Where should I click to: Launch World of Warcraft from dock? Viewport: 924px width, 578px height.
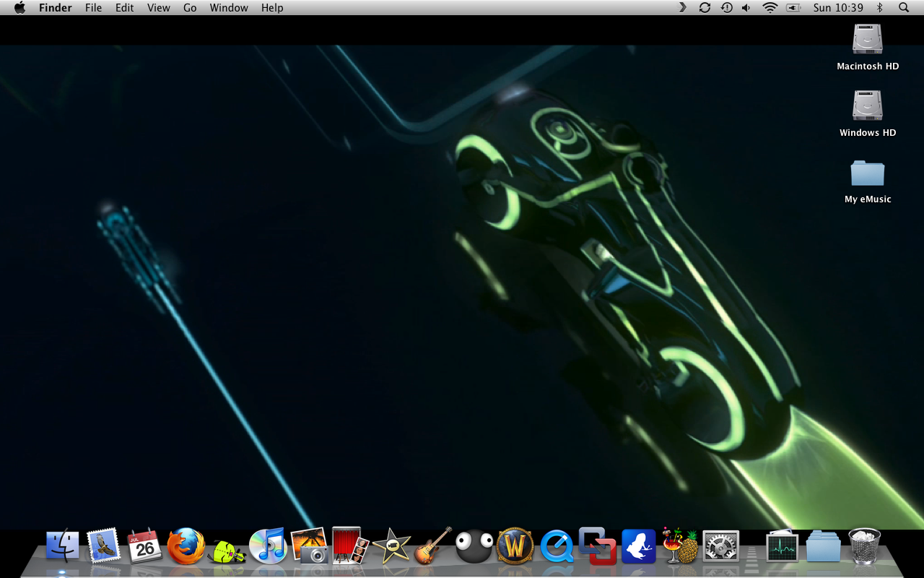[515, 546]
